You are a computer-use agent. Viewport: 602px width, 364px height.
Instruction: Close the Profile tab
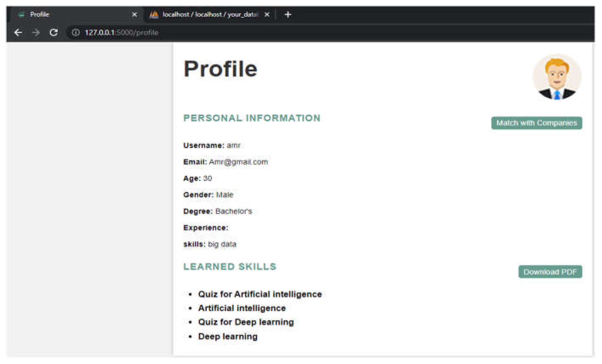(134, 15)
